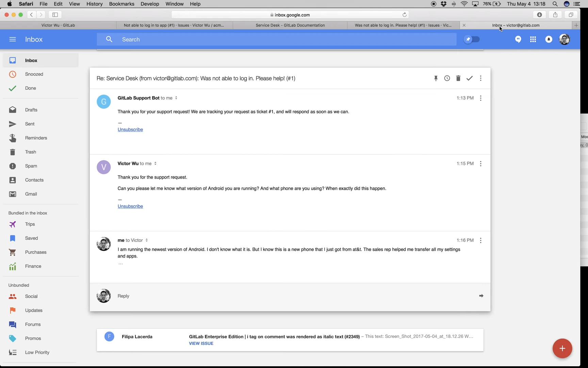Open the notifications bell
The height and width of the screenshot is (368, 588).
point(549,40)
